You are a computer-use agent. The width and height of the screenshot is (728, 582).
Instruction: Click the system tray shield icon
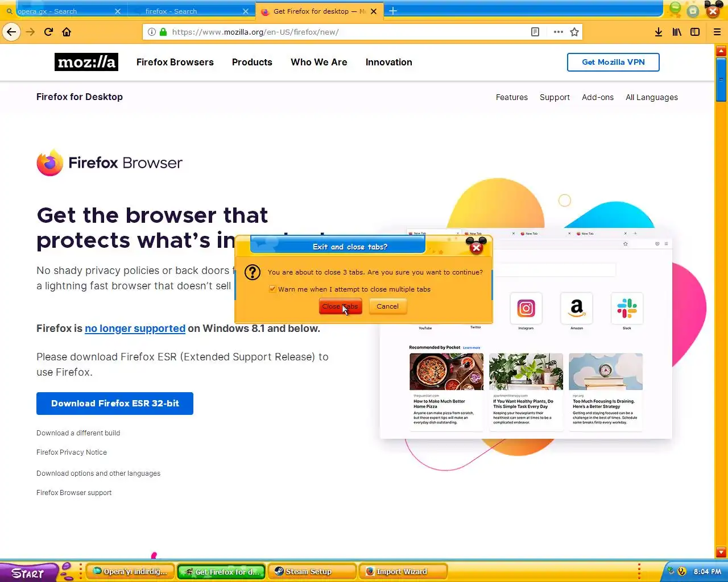click(682, 572)
